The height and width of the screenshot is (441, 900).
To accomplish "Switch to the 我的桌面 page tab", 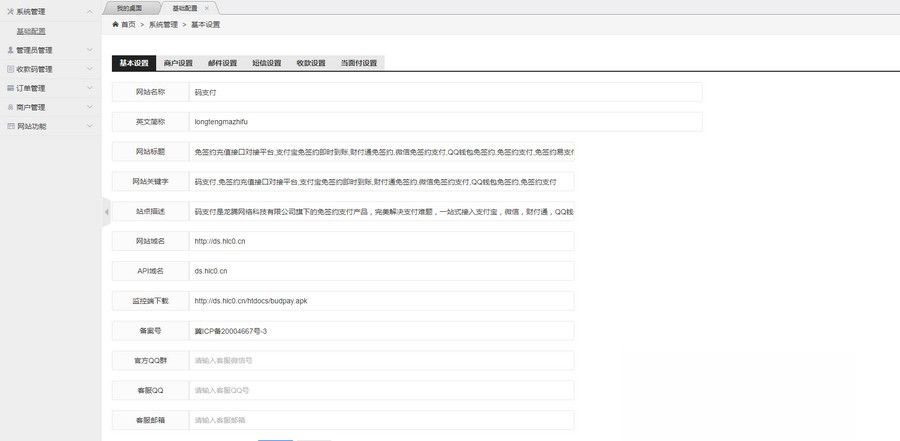I will click(x=130, y=7).
